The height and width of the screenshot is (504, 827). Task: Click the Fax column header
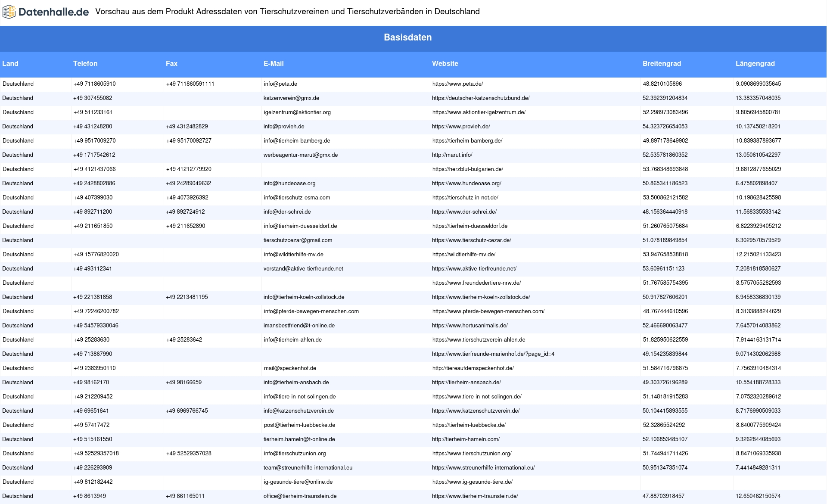click(x=171, y=63)
